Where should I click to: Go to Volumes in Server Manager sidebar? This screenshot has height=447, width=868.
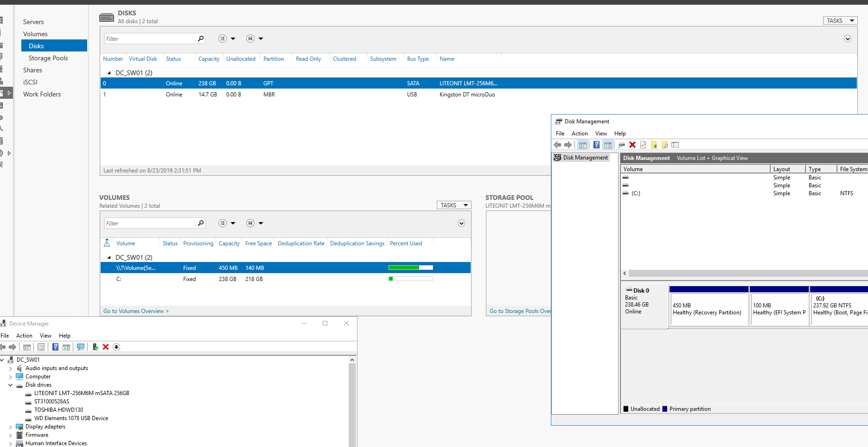35,34
